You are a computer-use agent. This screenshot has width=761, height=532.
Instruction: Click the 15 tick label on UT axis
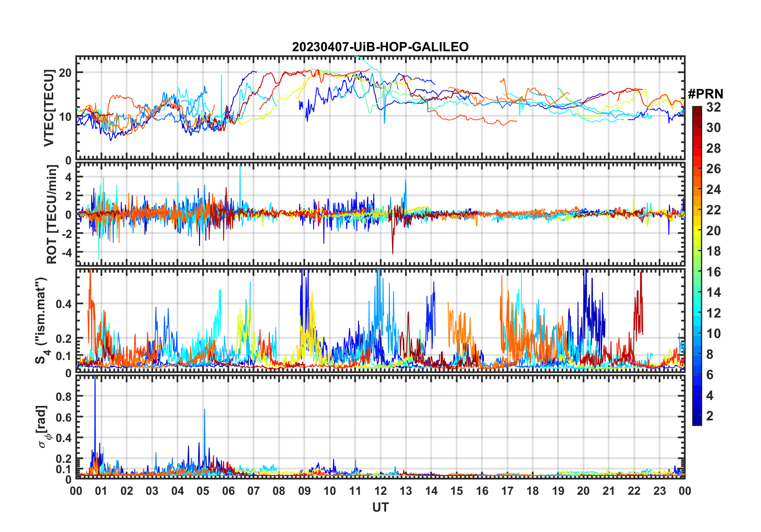coord(457,491)
